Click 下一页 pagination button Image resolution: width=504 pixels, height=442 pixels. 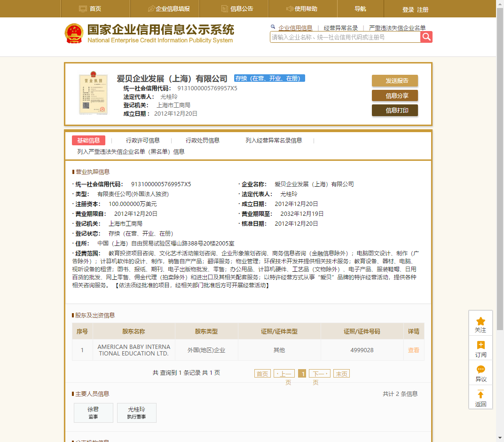click(x=319, y=374)
